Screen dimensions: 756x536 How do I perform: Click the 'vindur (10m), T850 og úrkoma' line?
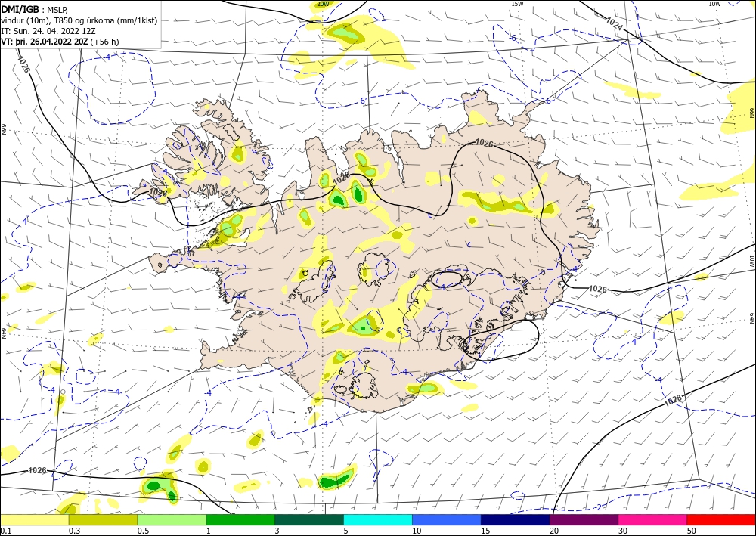[79, 20]
